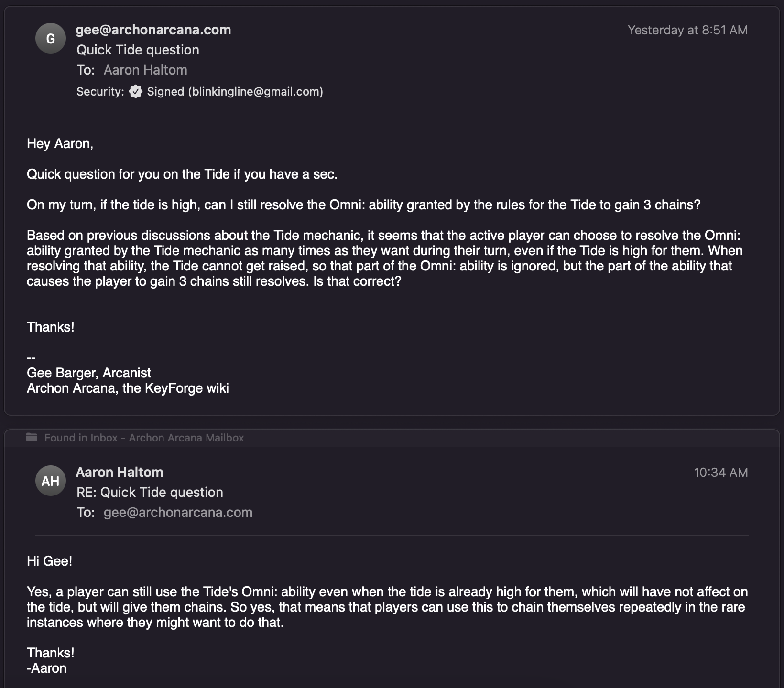Click the folder icon beside Found in Inbox

pos(32,438)
